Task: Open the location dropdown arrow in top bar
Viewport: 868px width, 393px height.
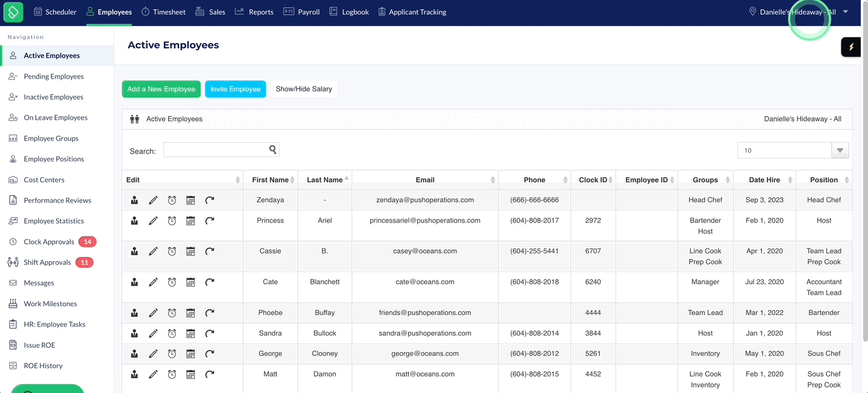Action: pyautogui.click(x=846, y=11)
